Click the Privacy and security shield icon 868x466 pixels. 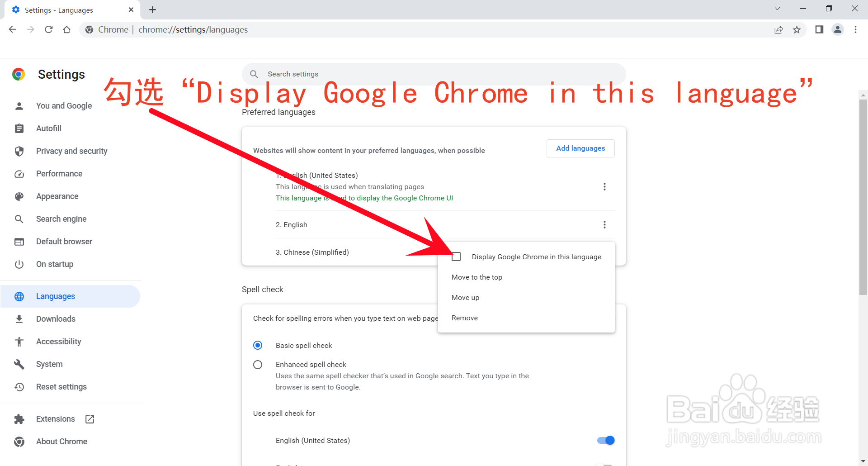point(19,151)
